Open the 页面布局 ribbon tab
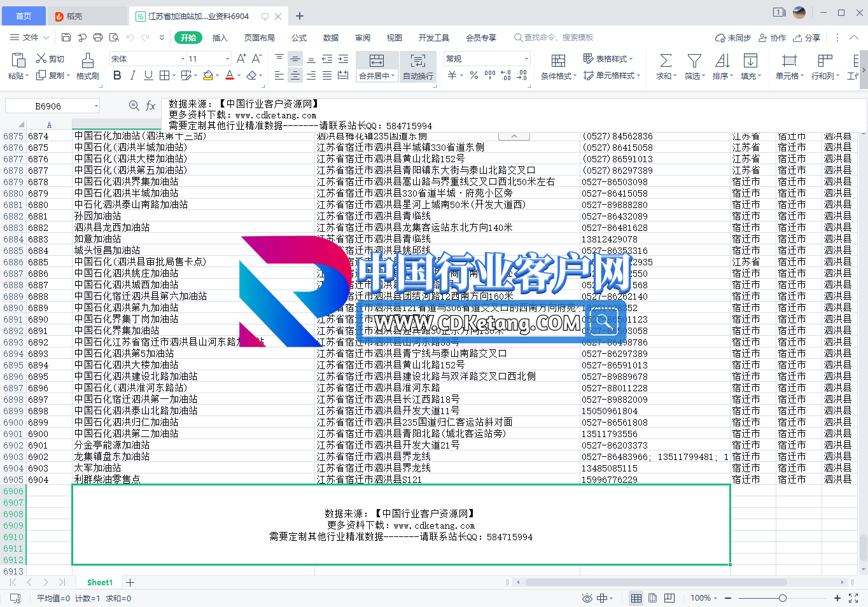The height and width of the screenshot is (607, 868). 260,38
